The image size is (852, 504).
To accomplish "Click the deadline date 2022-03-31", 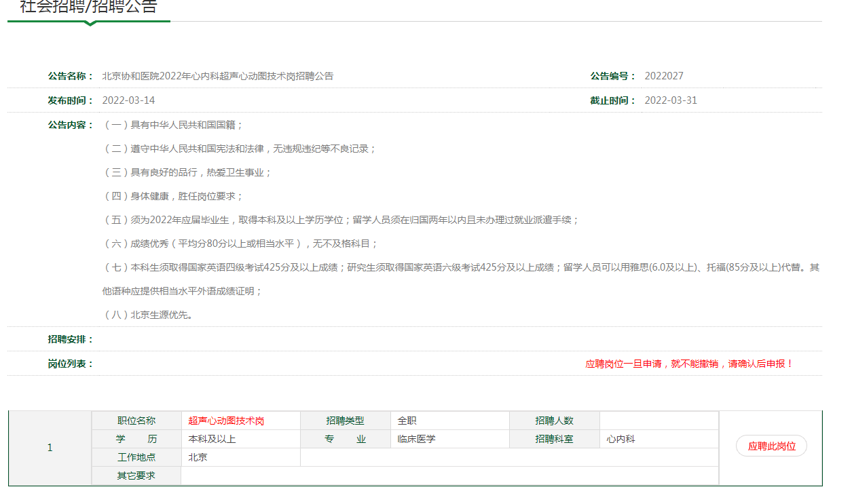I will pos(671,100).
